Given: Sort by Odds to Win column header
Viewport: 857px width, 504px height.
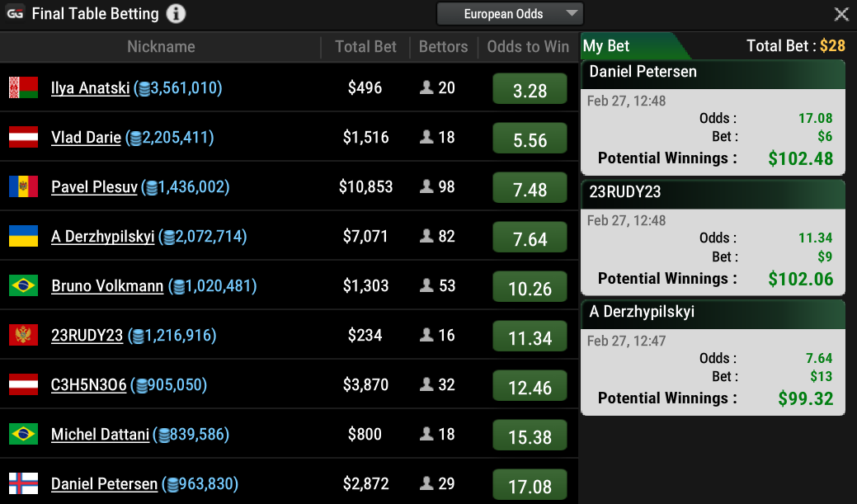Looking at the screenshot, I should point(528,47).
